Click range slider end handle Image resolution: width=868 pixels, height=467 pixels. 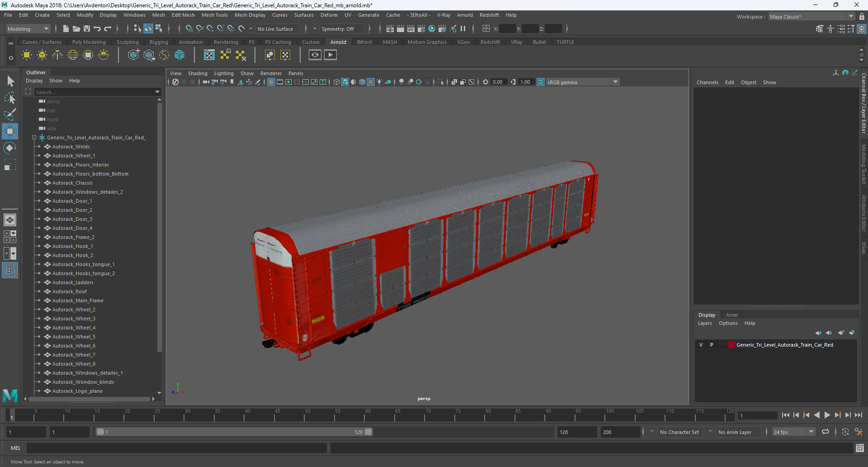(x=368, y=432)
